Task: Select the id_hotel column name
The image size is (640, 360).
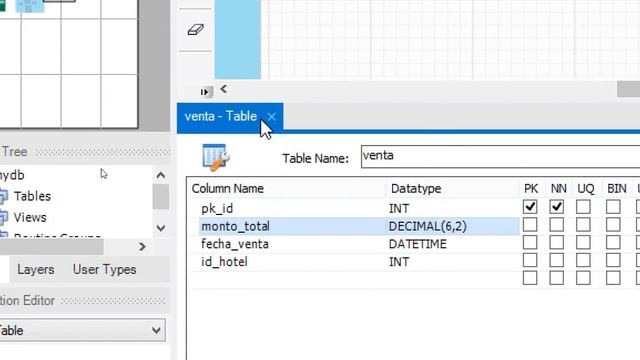Action: pos(224,262)
